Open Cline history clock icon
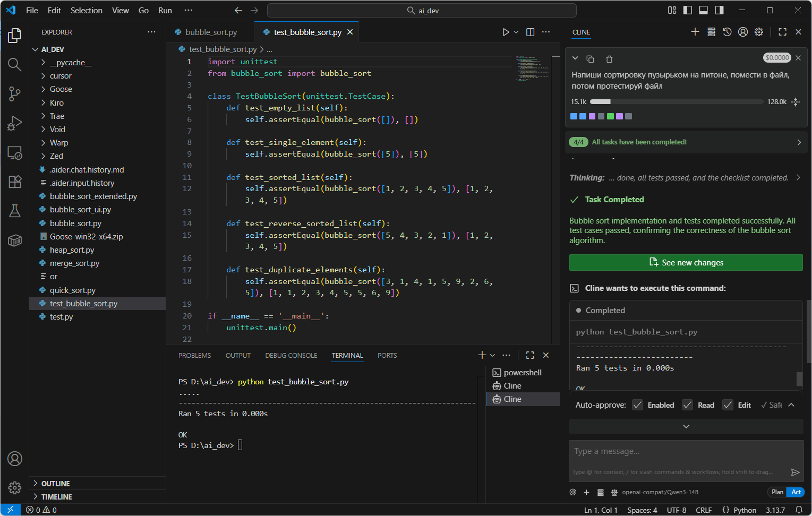The height and width of the screenshot is (516, 812). pyautogui.click(x=727, y=32)
